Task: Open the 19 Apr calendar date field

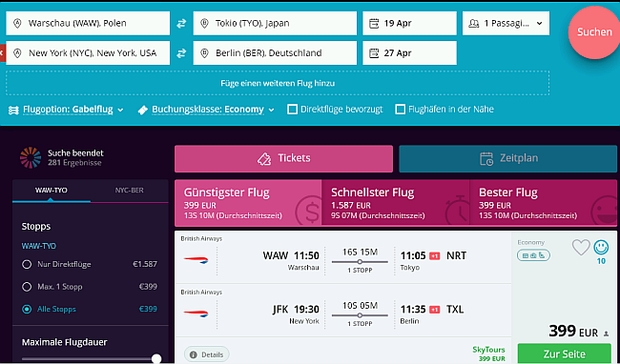Action: pos(409,23)
